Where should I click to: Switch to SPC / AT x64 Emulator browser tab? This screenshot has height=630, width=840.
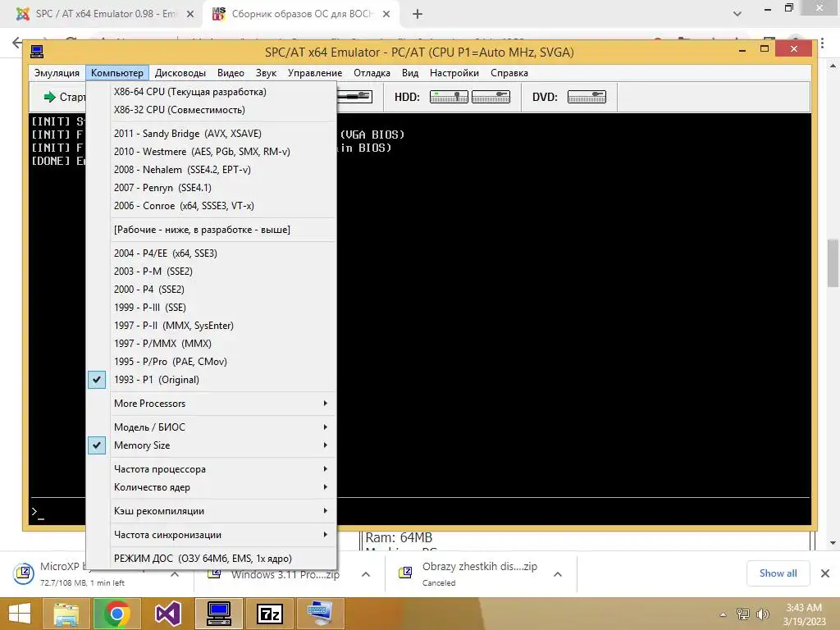click(x=101, y=14)
